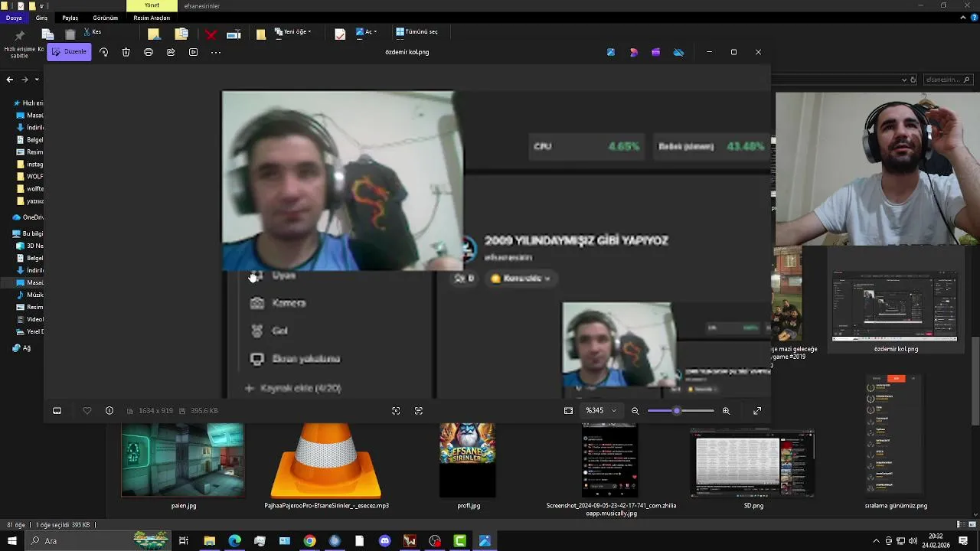
Task: Open the Dosya menu in Explorer
Action: (14, 18)
